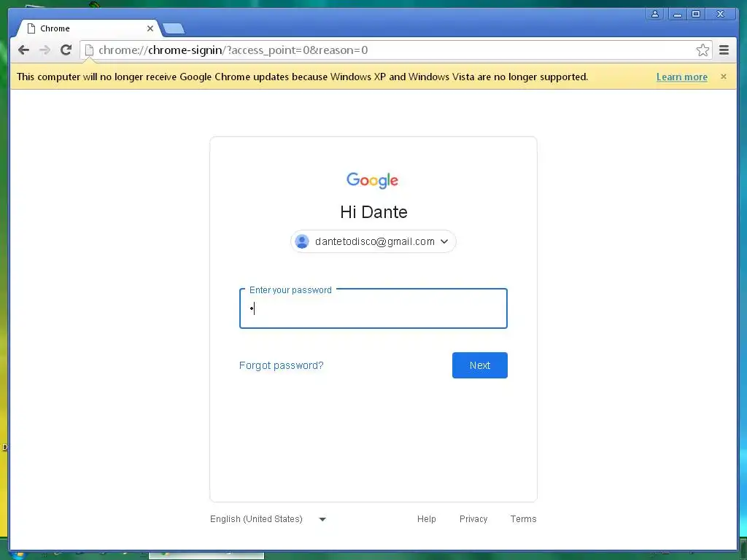The height and width of the screenshot is (560, 747).
Task: Click the page icon in the address bar
Action: [88, 50]
